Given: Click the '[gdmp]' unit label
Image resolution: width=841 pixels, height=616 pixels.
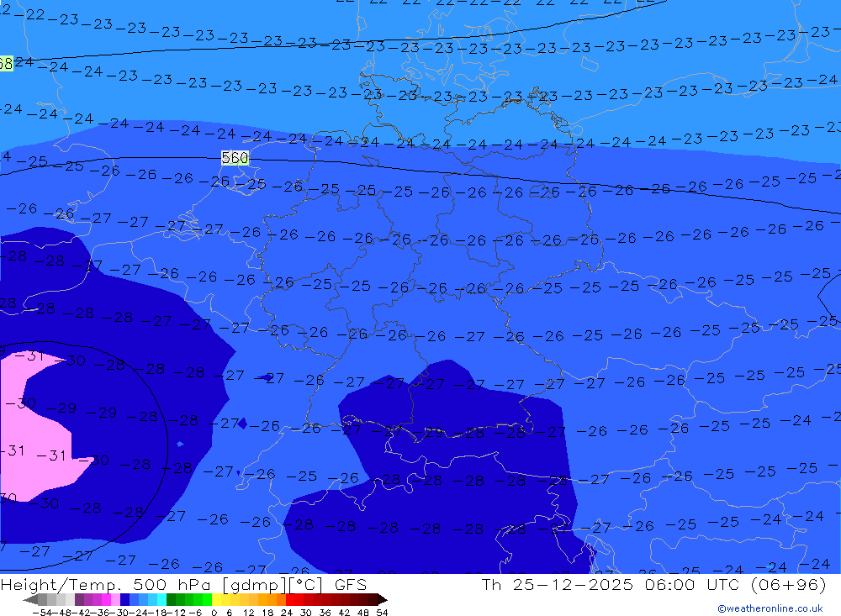Looking at the screenshot, I should point(254,585).
